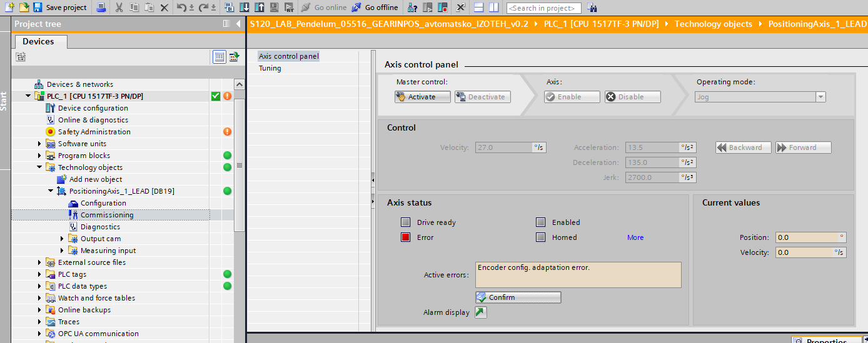Click the Start vertical sidebar tab

point(4,101)
